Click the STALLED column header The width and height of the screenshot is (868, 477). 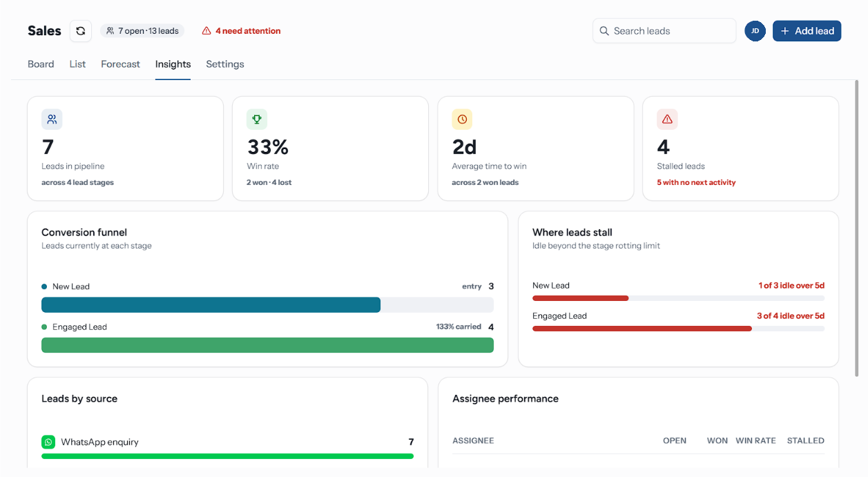[806, 440]
